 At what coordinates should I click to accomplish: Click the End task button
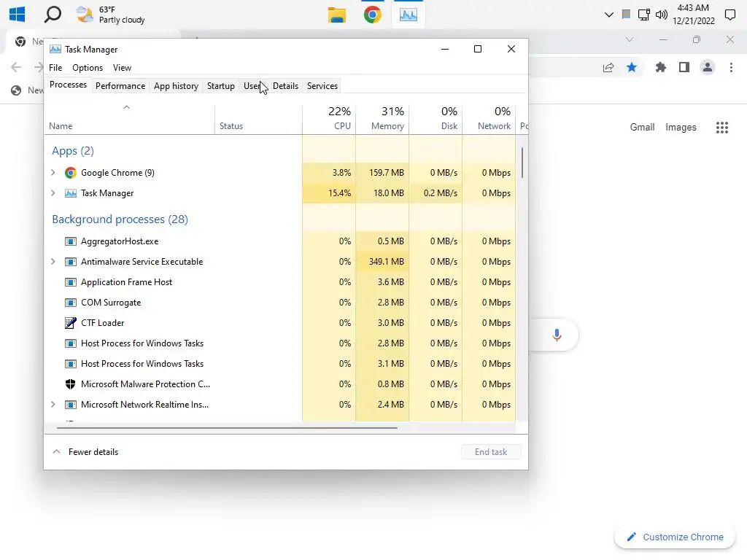(491, 452)
